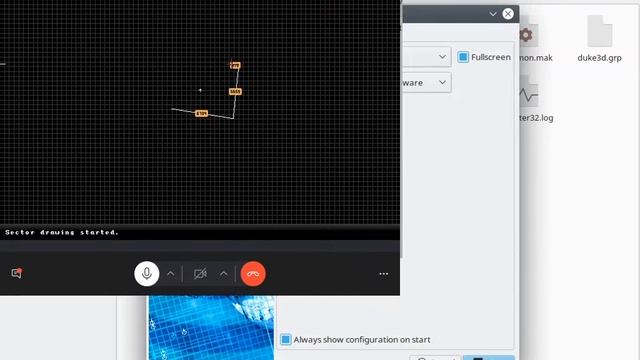
Task: Click the top vertex label of the sector
Action: pyautogui.click(x=235, y=65)
